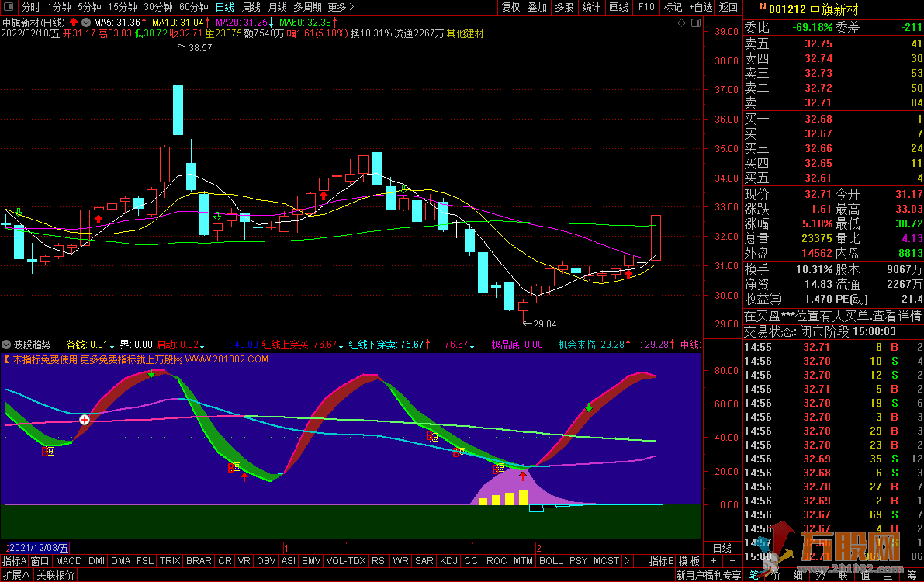Select the 30分钟 period

(158, 7)
